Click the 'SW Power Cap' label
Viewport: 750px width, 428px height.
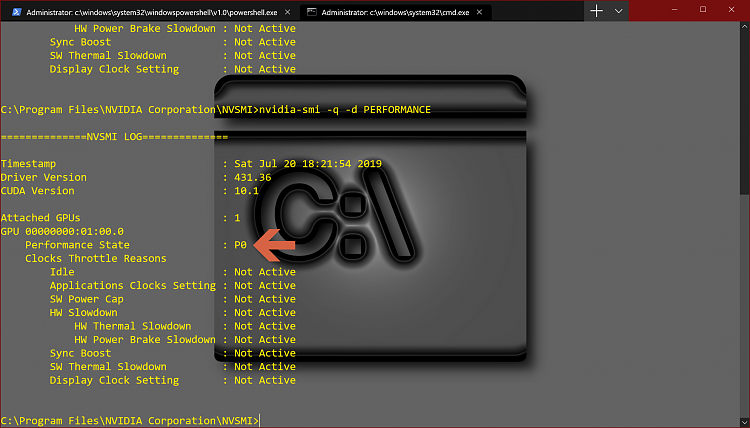point(87,299)
